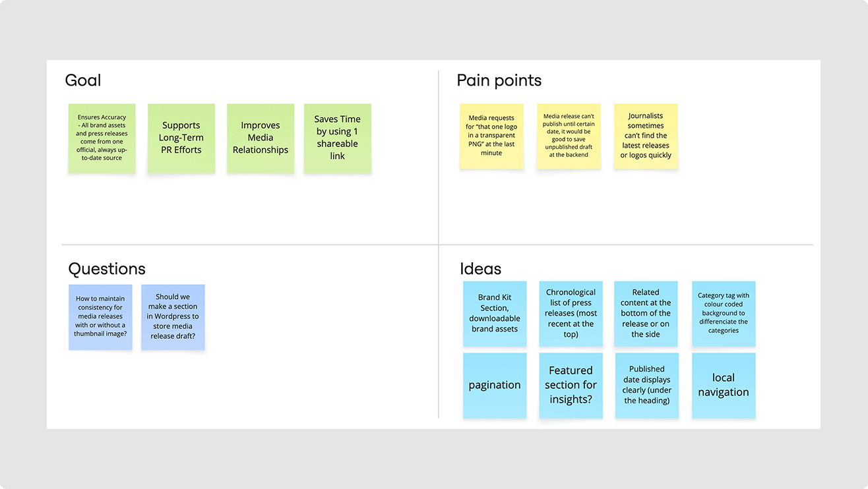Click the "Ideas" section heading

pyautogui.click(x=480, y=269)
